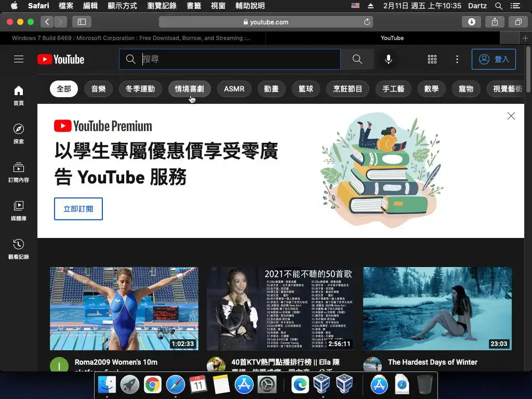Select the 全部 filter chip
Screen dimensions: 532x399
click(64, 89)
